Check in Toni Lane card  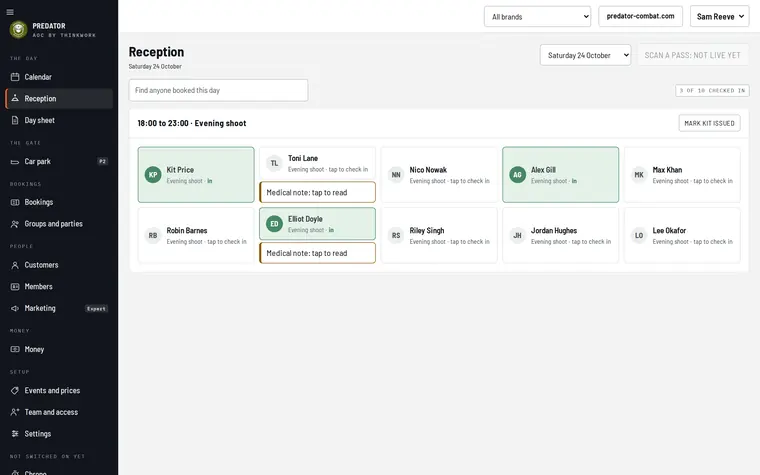(x=317, y=163)
